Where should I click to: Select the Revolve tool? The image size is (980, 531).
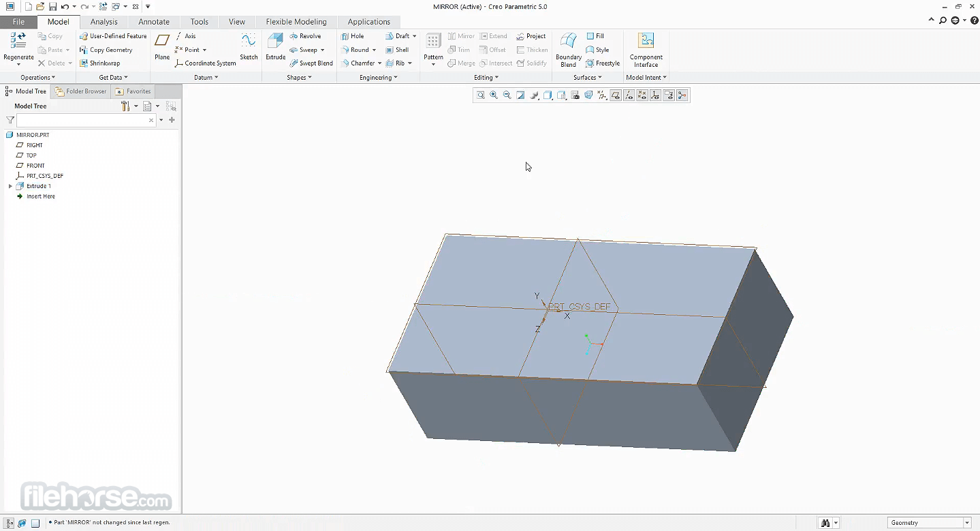pyautogui.click(x=305, y=36)
